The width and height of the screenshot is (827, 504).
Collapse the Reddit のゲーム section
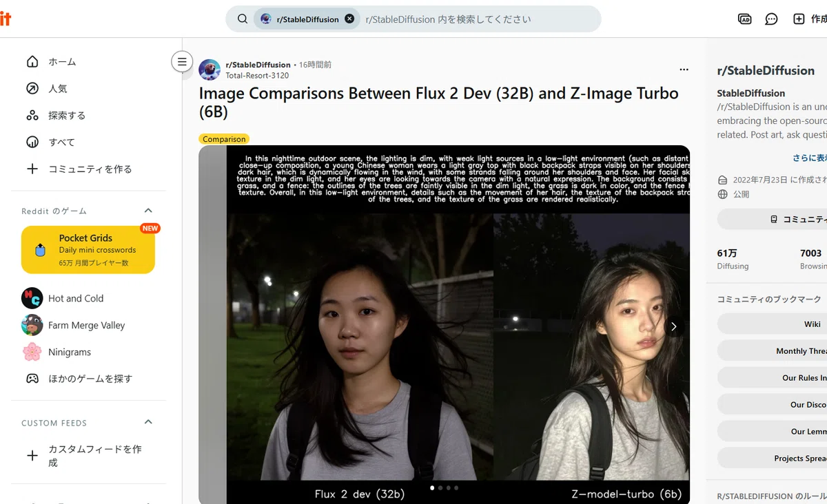click(x=147, y=211)
